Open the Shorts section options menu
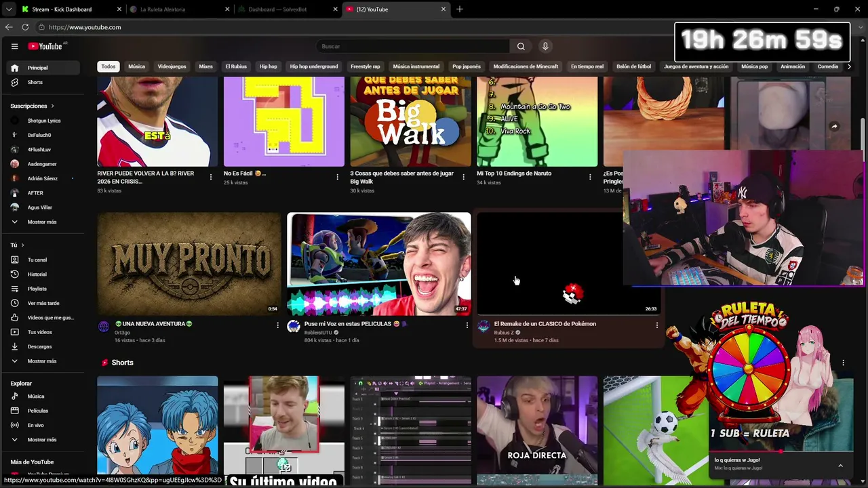The width and height of the screenshot is (868, 488). (843, 363)
